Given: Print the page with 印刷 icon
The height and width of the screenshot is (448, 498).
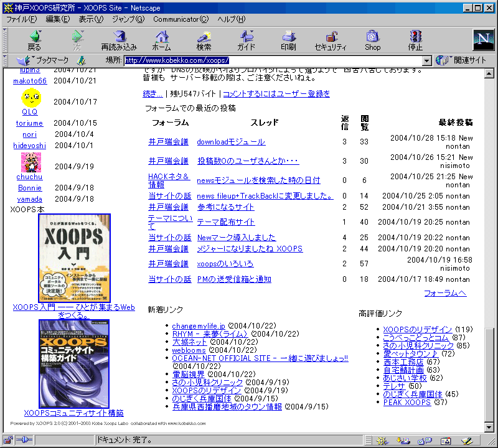Looking at the screenshot, I should 288,40.
